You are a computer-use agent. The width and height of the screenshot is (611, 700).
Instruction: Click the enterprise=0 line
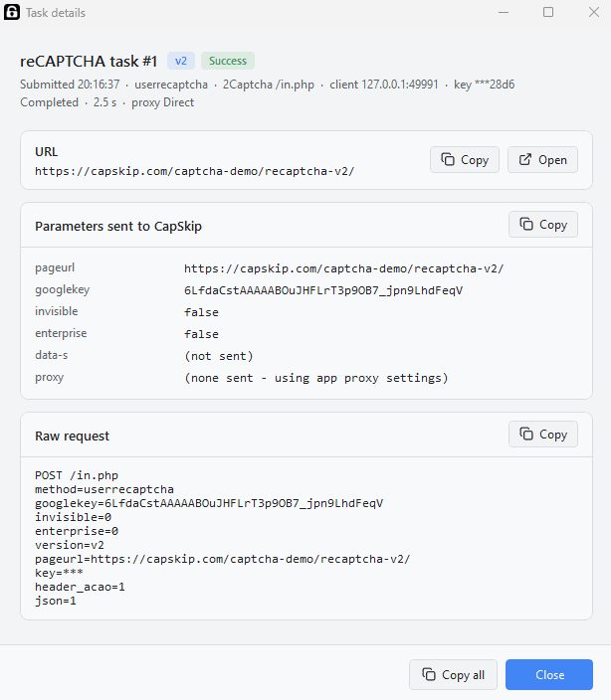(77, 531)
